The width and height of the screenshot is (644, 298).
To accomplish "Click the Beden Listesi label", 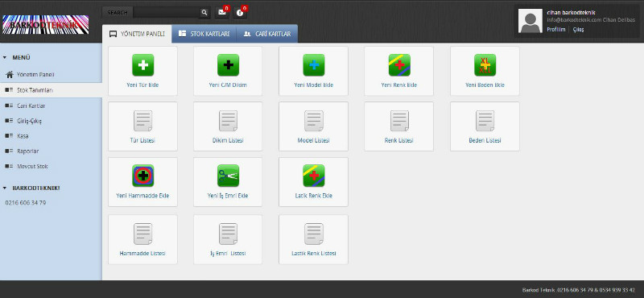I will pos(485,141).
